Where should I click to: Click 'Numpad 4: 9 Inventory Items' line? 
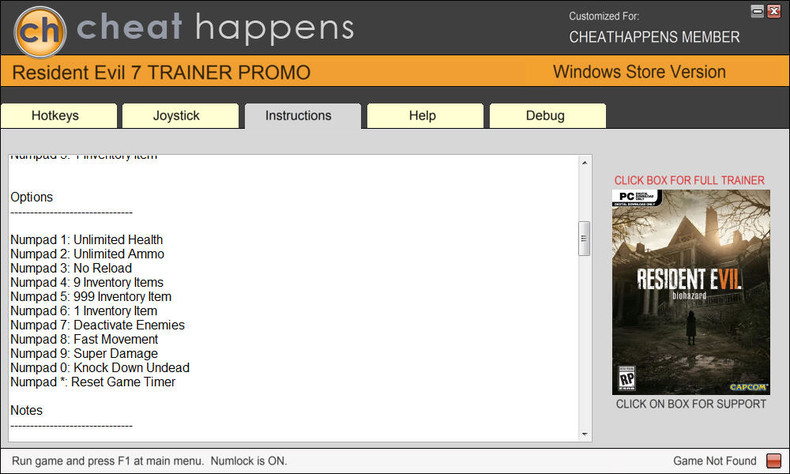pyautogui.click(x=87, y=283)
